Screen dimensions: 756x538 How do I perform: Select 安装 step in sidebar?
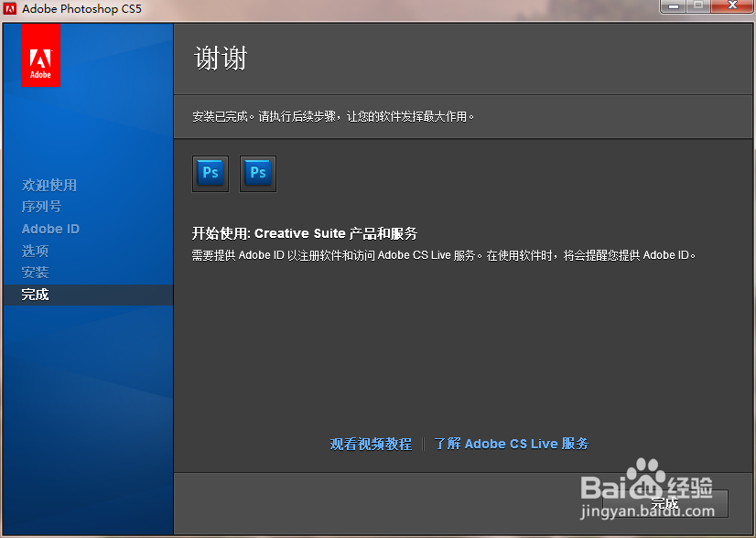(35, 273)
